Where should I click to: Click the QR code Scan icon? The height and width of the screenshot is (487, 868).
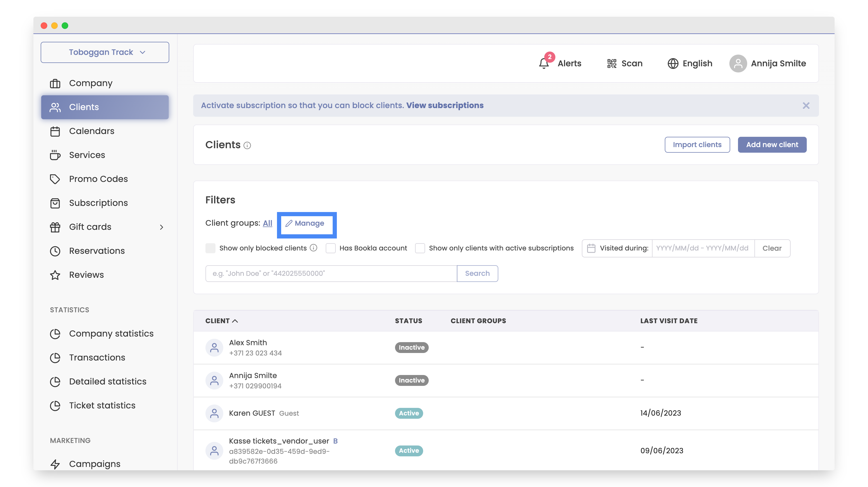[612, 64]
